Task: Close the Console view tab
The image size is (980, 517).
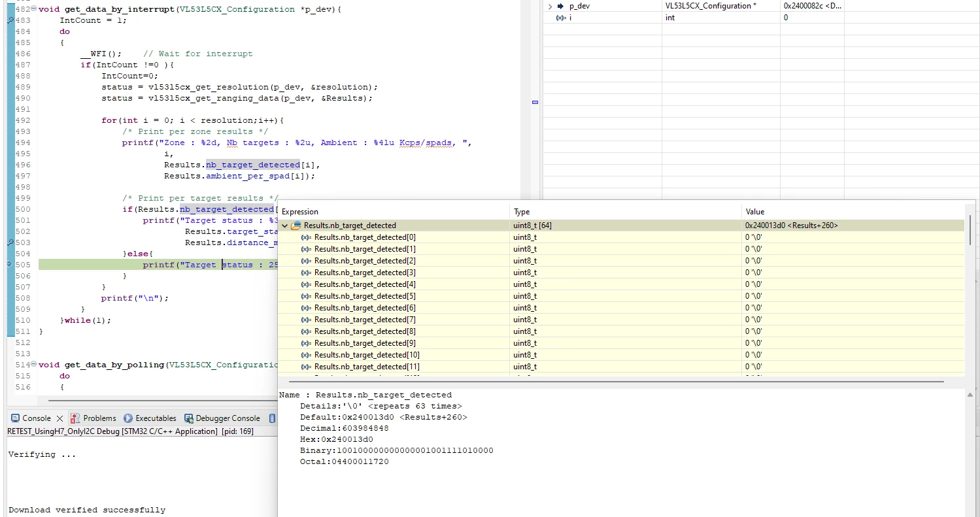Action: [x=58, y=418]
